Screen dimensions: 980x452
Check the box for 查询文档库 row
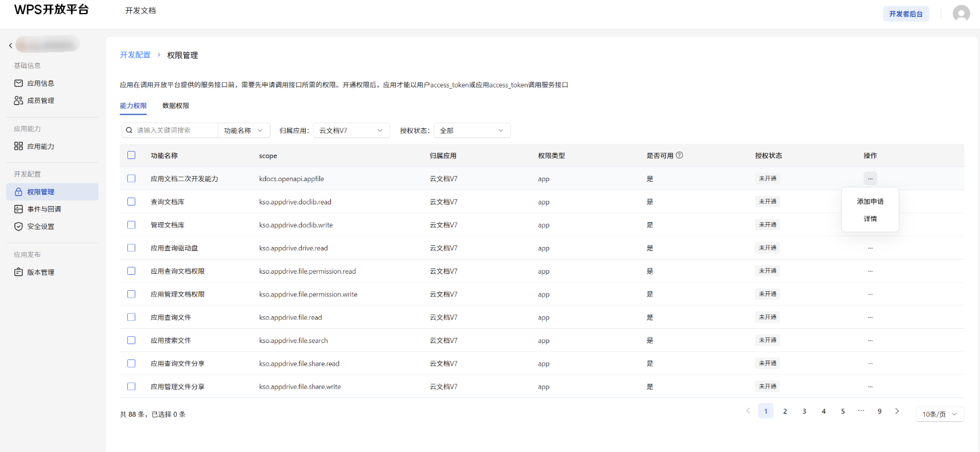[131, 202]
